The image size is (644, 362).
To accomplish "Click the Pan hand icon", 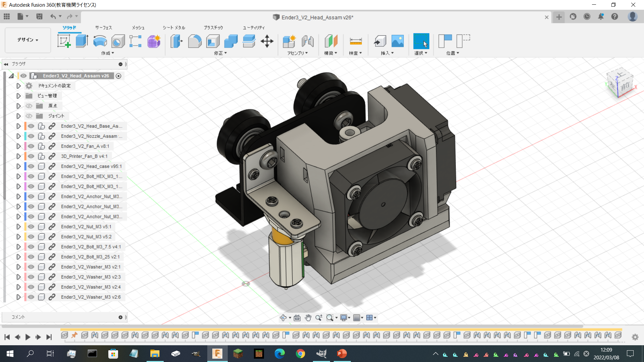I will pos(308,318).
